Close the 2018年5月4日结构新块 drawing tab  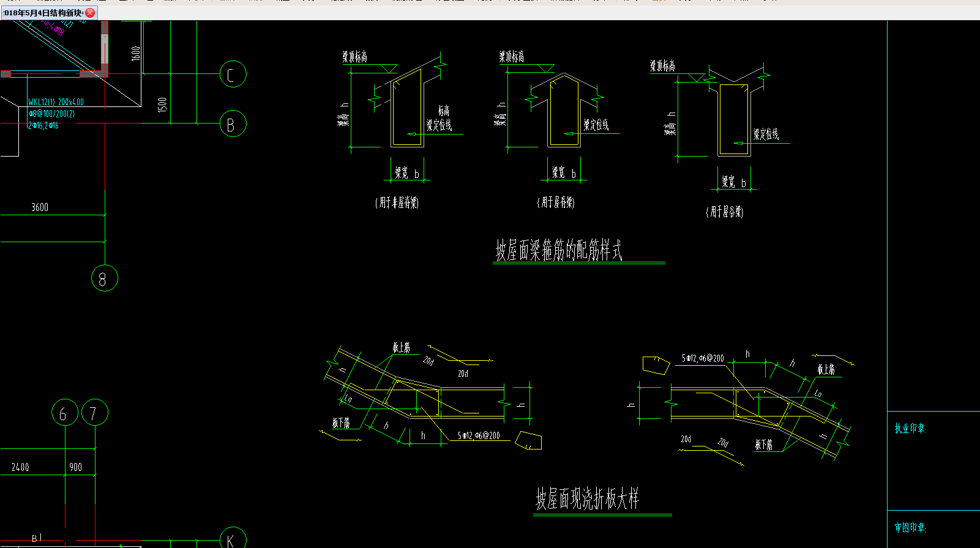(x=90, y=13)
